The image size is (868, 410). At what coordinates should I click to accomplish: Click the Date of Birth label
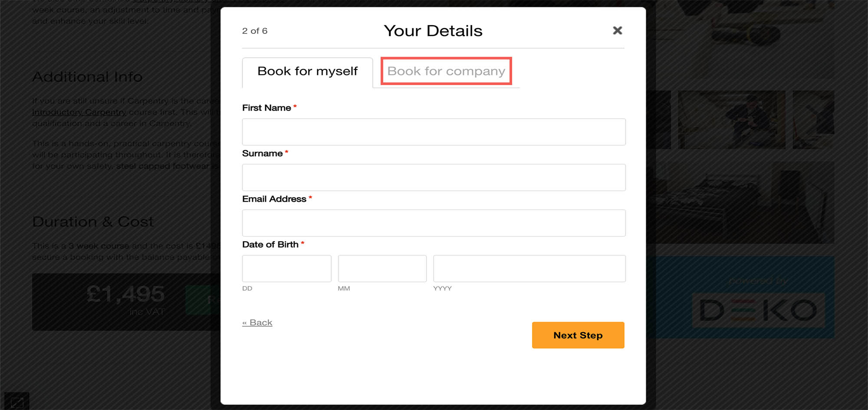pyautogui.click(x=270, y=245)
